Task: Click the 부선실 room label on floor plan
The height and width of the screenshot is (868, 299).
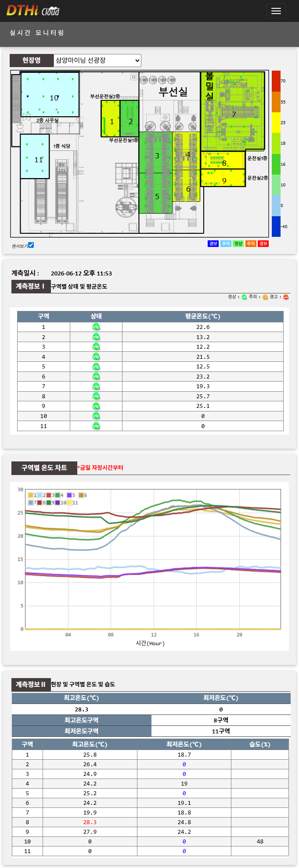Action: pos(173,92)
